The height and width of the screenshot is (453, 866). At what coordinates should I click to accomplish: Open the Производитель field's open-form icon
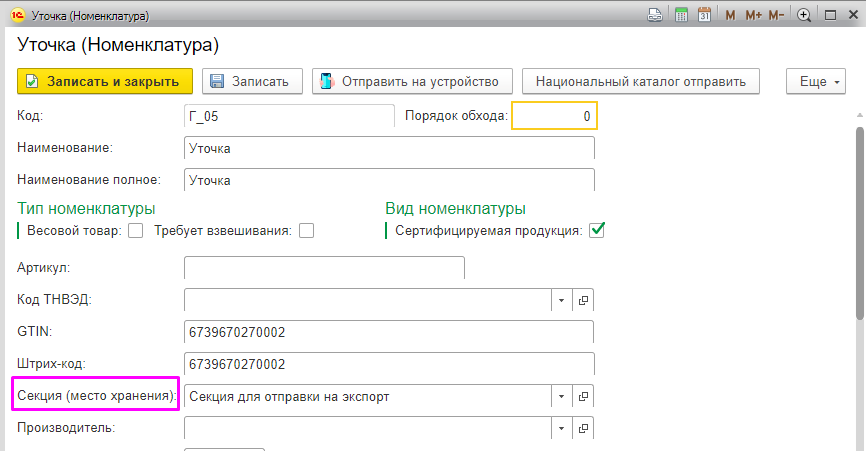[583, 429]
